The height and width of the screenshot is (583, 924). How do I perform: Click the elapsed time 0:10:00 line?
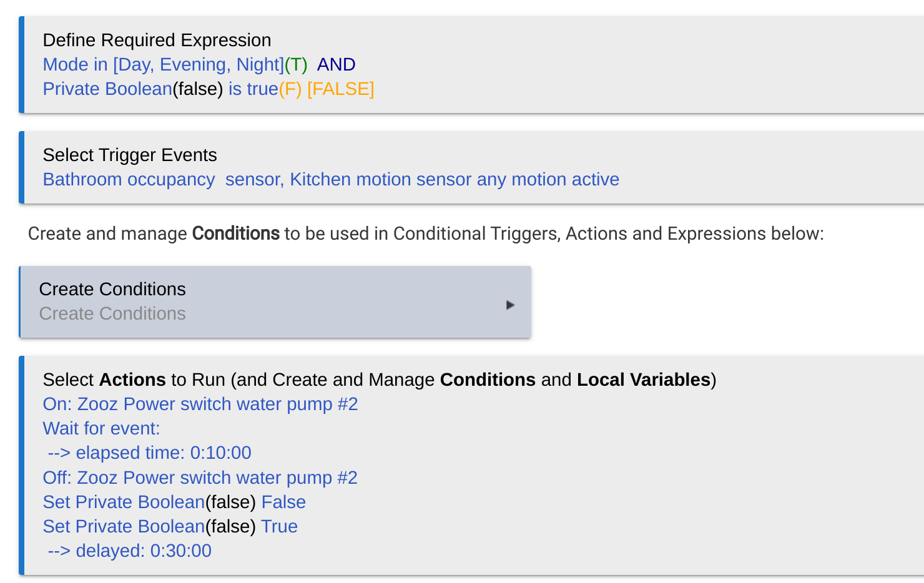coord(150,453)
